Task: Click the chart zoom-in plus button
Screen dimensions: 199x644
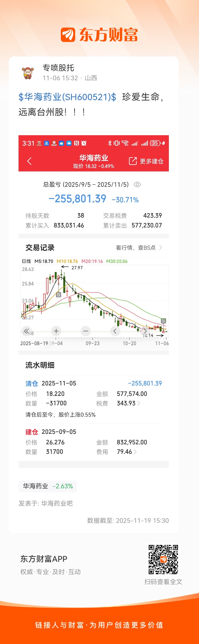Action: click(x=56, y=331)
